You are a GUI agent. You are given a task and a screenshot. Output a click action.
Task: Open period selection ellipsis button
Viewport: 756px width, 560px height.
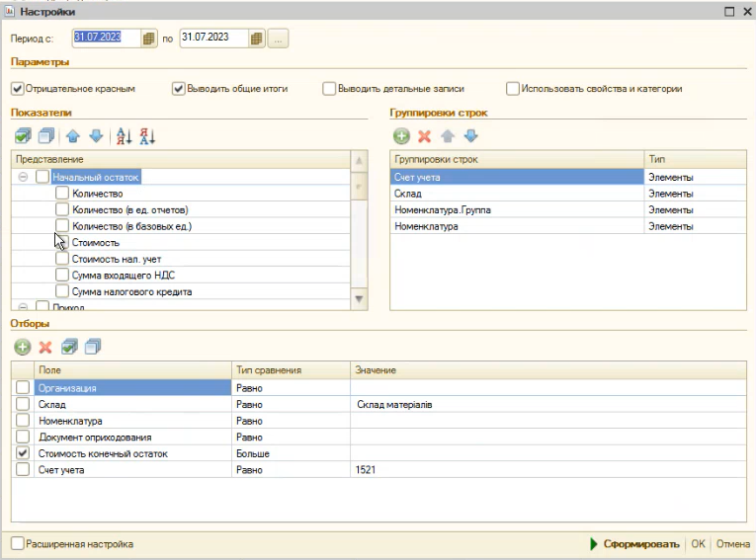[x=278, y=39]
